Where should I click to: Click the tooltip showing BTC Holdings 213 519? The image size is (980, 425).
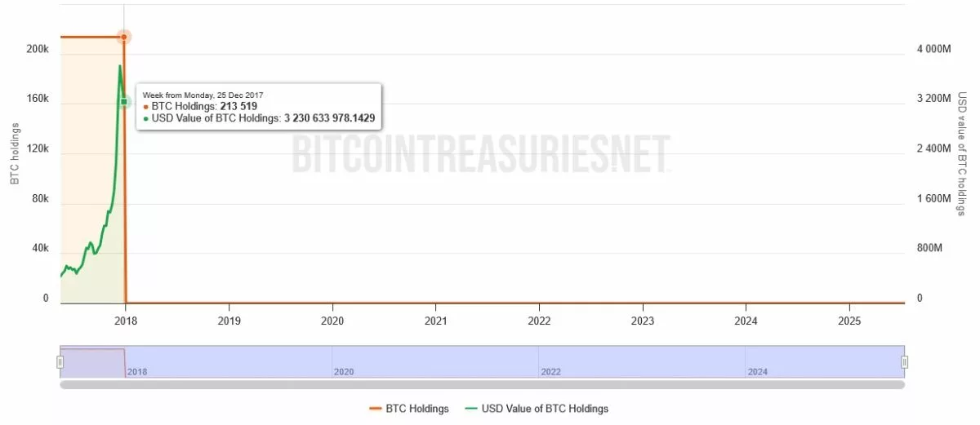point(258,107)
